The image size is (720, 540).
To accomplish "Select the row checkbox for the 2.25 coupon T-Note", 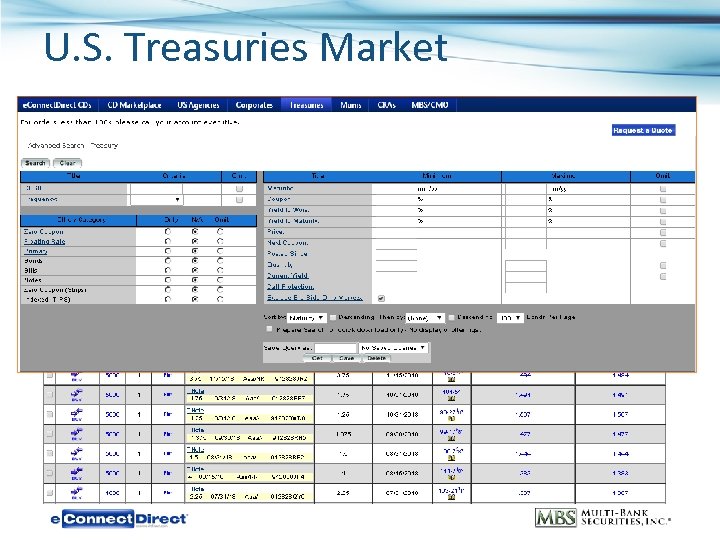I will tap(50, 493).
